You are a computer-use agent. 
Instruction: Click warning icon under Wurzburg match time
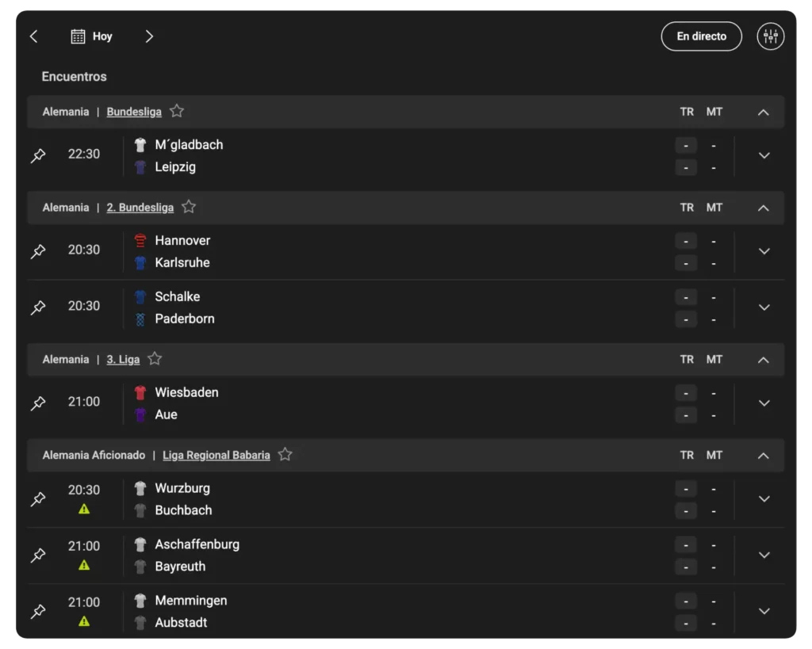(84, 510)
